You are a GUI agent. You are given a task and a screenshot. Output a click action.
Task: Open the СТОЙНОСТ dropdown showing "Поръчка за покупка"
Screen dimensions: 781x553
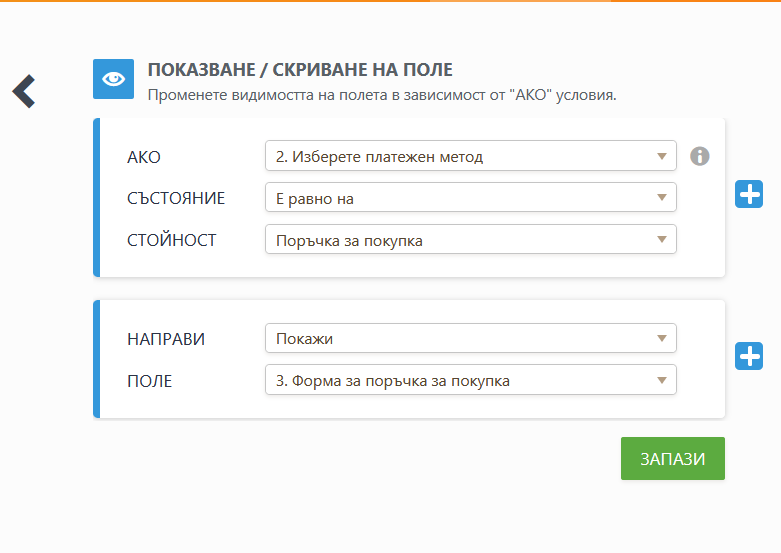pos(470,240)
